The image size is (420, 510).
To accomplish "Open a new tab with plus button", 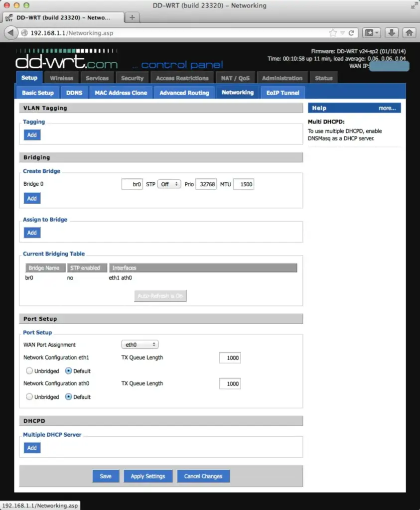I will click(132, 17).
